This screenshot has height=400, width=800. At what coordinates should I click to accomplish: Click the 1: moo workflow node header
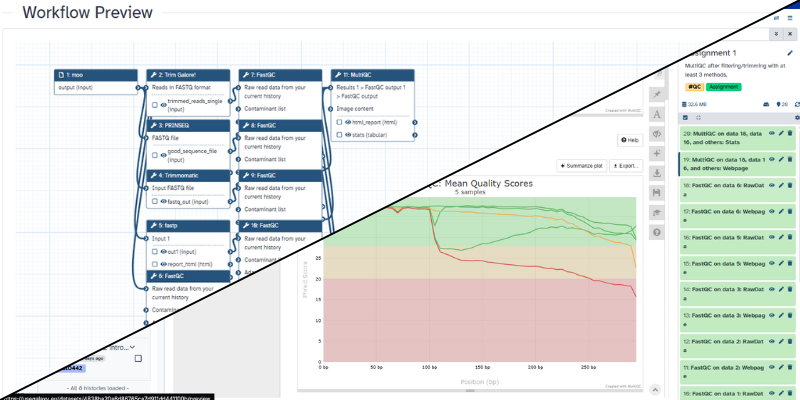coord(96,75)
